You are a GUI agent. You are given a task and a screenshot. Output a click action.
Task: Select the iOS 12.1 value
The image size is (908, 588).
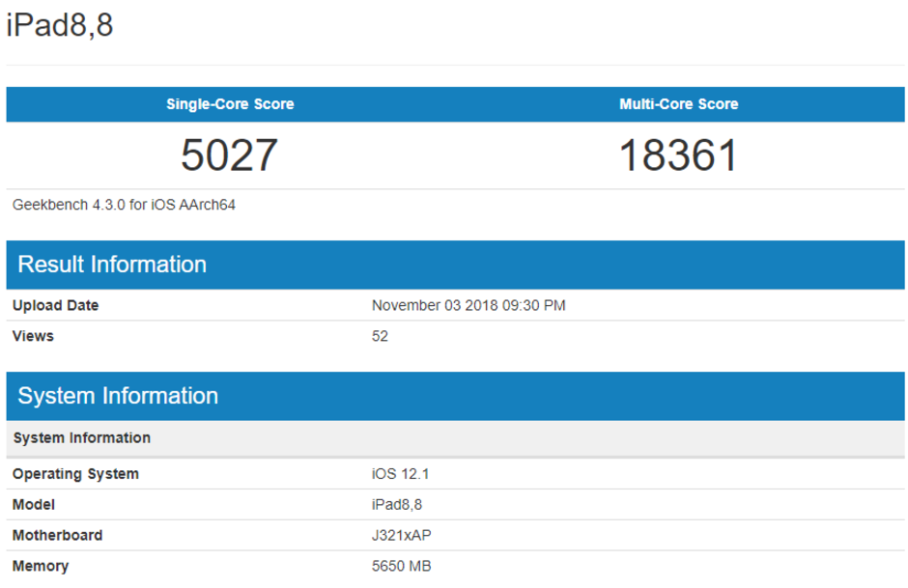pos(400,474)
